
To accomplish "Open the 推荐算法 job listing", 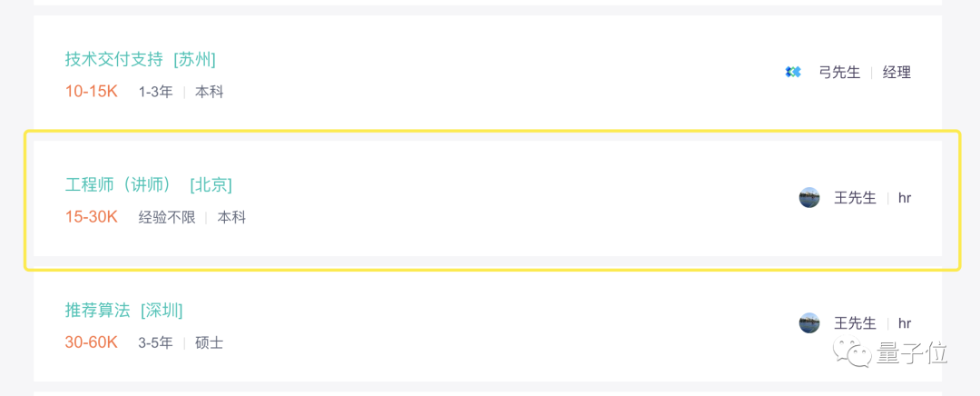I will click(98, 310).
